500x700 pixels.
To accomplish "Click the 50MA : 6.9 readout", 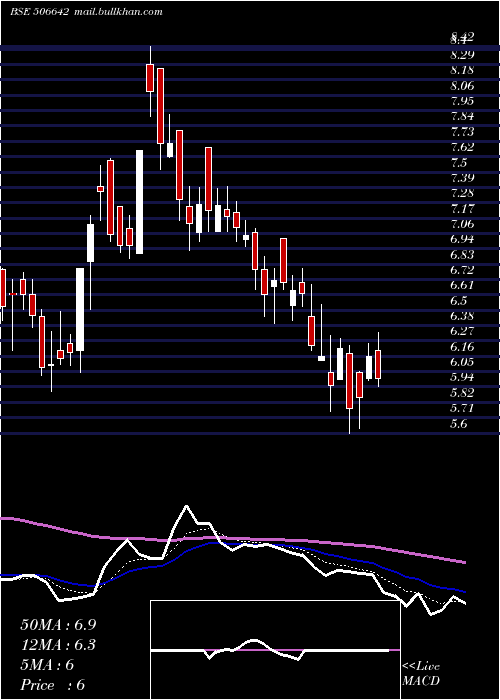I will (x=58, y=625).
